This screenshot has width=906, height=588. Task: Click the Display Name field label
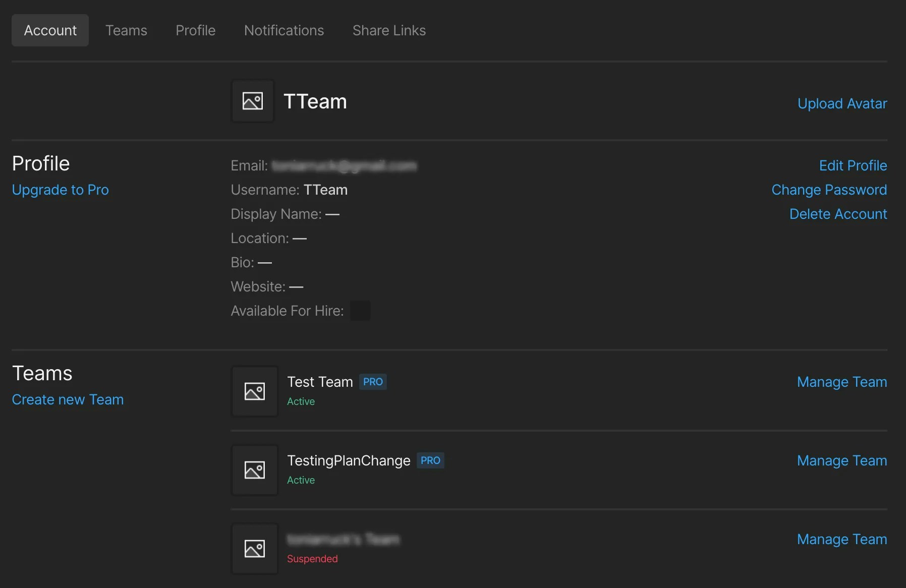276,214
